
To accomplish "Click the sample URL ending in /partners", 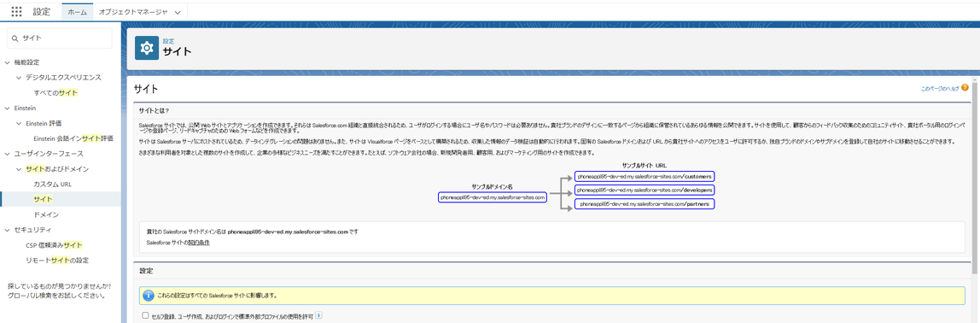I will tap(645, 204).
